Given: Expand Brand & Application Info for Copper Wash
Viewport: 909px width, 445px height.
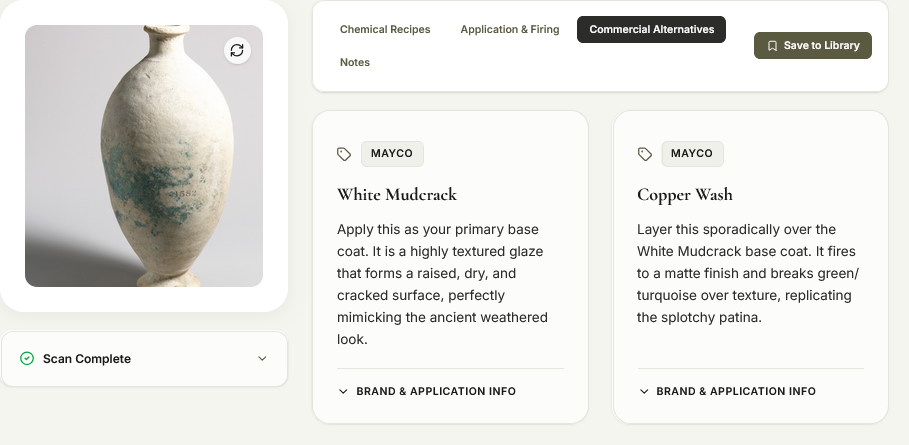Looking at the screenshot, I should pos(727,392).
